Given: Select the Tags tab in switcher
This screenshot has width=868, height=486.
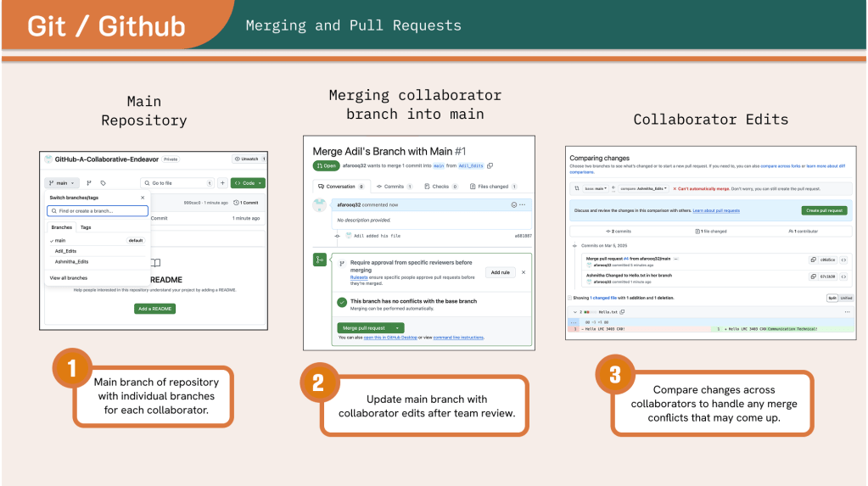Looking at the screenshot, I should pyautogui.click(x=86, y=227).
